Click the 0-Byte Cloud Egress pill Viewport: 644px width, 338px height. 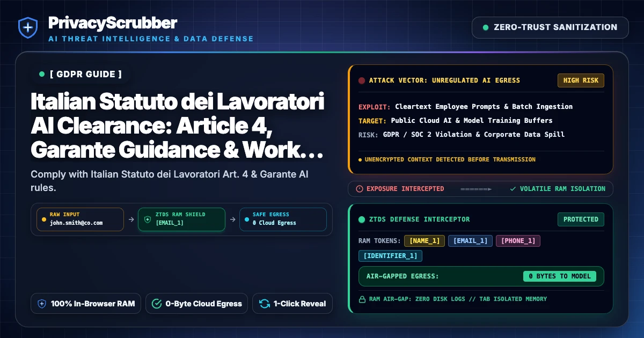[x=196, y=304]
